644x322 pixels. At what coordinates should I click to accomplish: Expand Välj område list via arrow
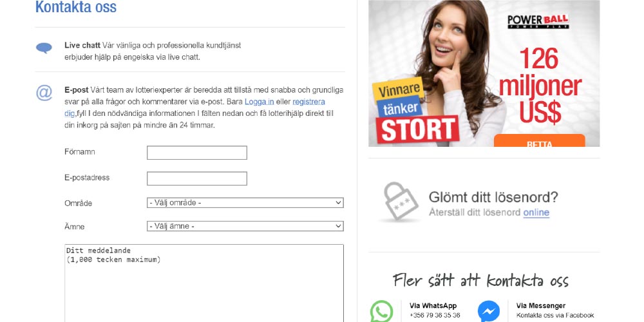pyautogui.click(x=339, y=203)
